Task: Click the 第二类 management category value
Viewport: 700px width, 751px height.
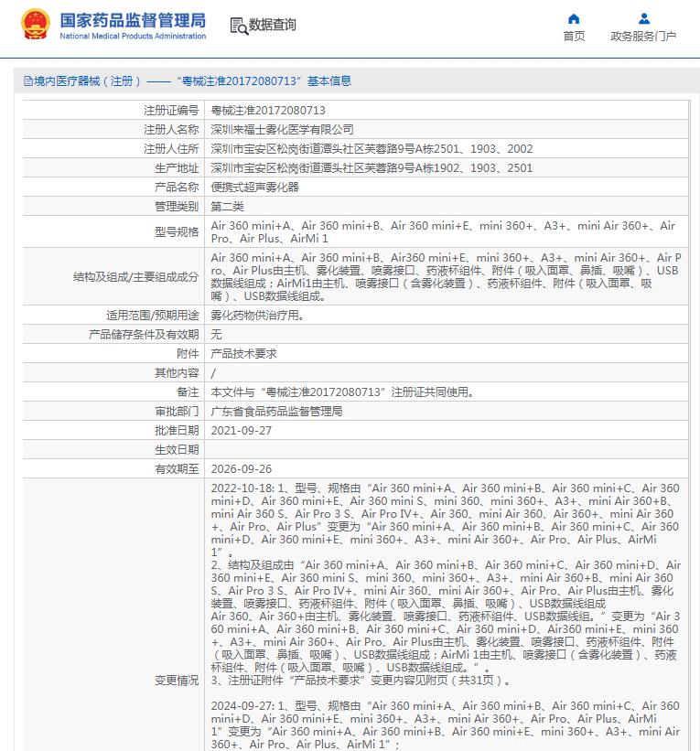Action: pyautogui.click(x=228, y=207)
